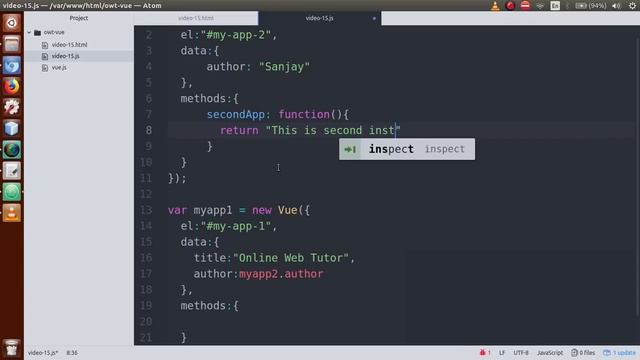Click line number 13 in the gutter
This screenshot has height=360, width=640.
146,210
